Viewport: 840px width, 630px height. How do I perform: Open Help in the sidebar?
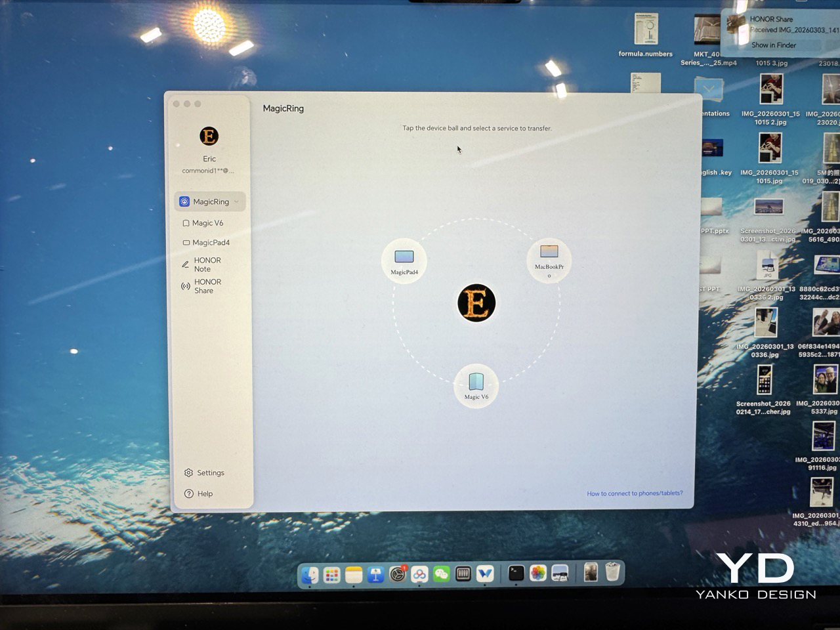[x=205, y=493]
